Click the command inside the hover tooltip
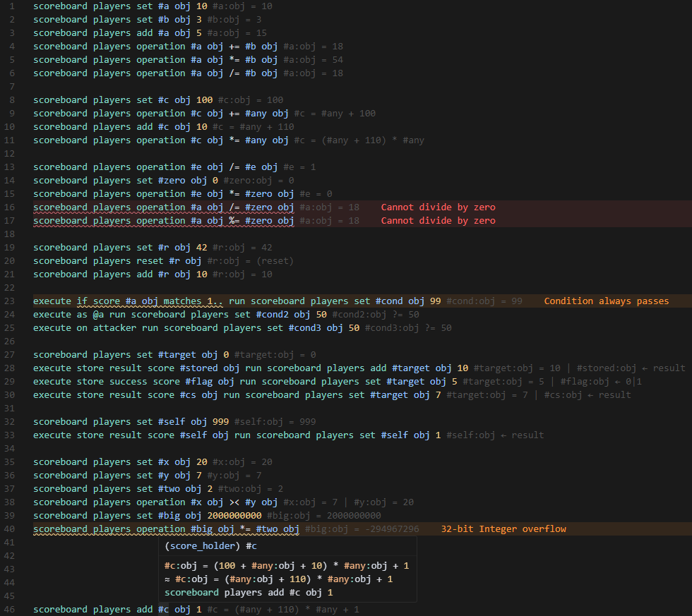 249,593
